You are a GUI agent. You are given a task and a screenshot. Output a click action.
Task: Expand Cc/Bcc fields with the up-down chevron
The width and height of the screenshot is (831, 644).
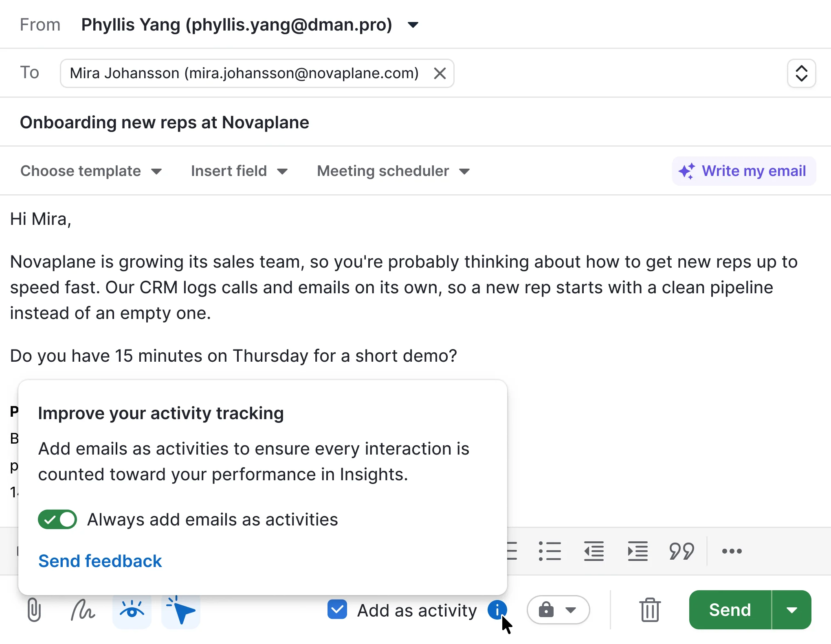801,73
